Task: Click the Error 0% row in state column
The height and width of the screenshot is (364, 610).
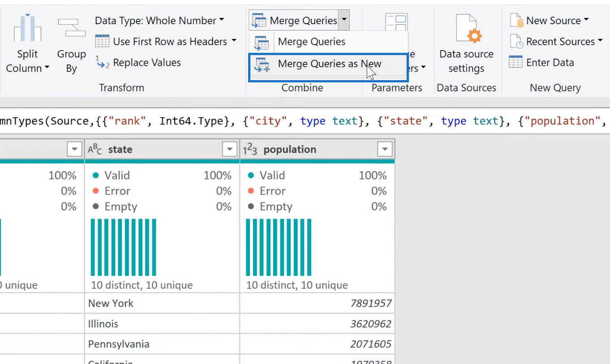Action: click(162, 191)
